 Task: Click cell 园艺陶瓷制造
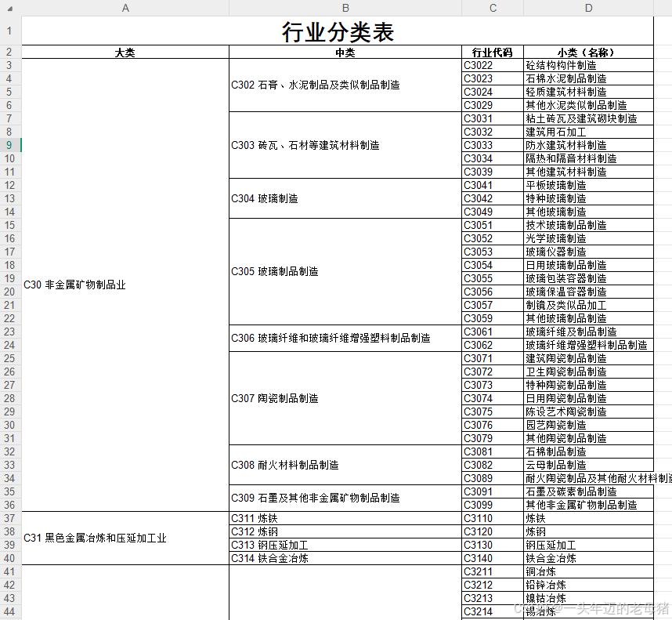point(588,425)
